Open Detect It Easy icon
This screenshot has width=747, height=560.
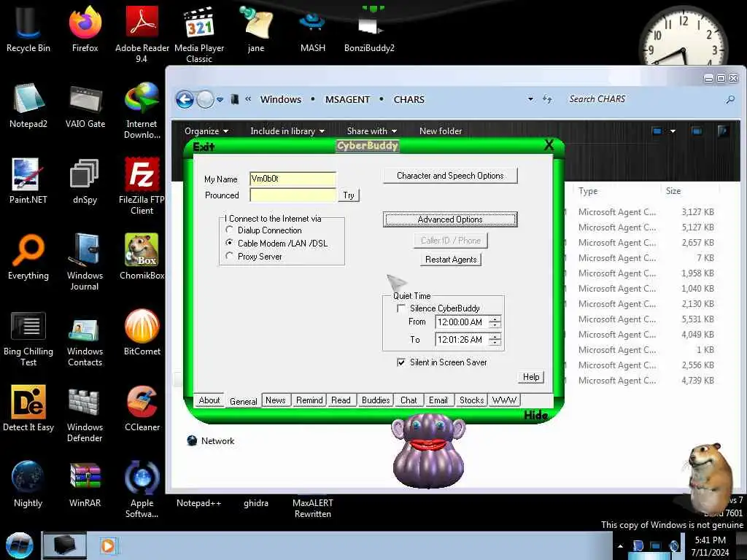[28, 408]
